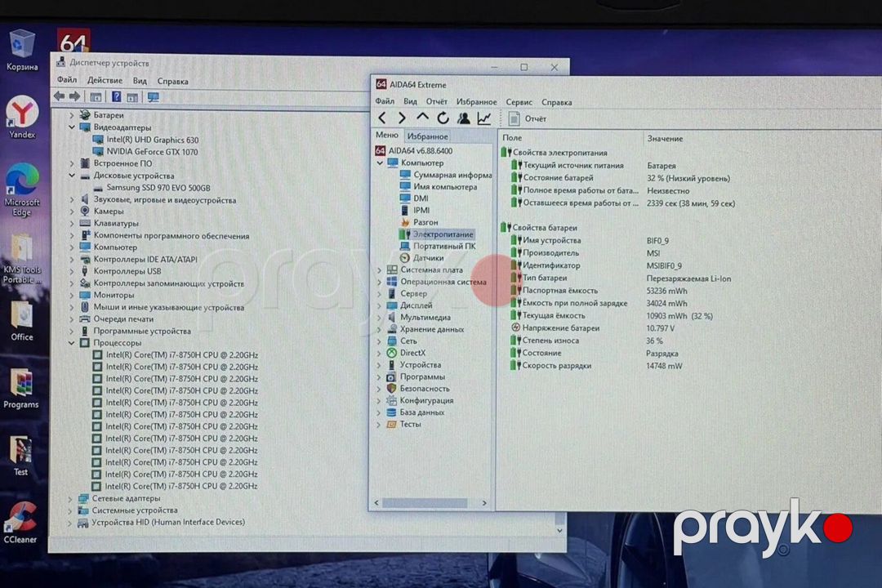The image size is (882, 588).
Task: Click the Отчёт toolbar button in AIDA64
Action: [x=527, y=118]
